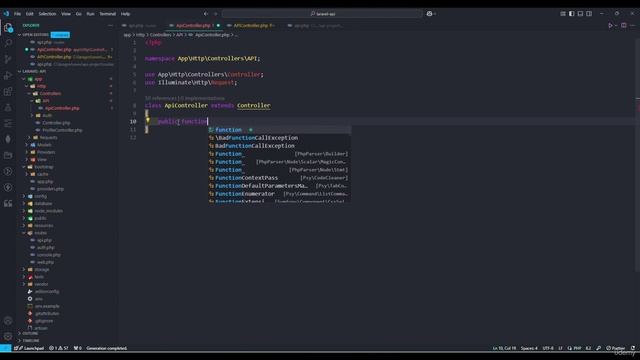Open the Help menu
Image resolution: width=640 pixels, height=360 pixels.
pos(125,13)
